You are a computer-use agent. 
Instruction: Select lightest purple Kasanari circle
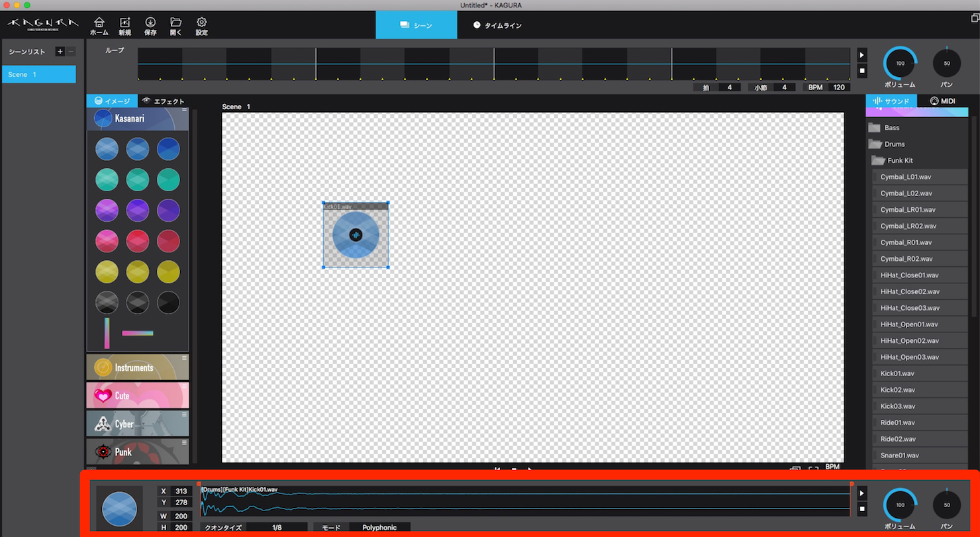pyautogui.click(x=107, y=211)
